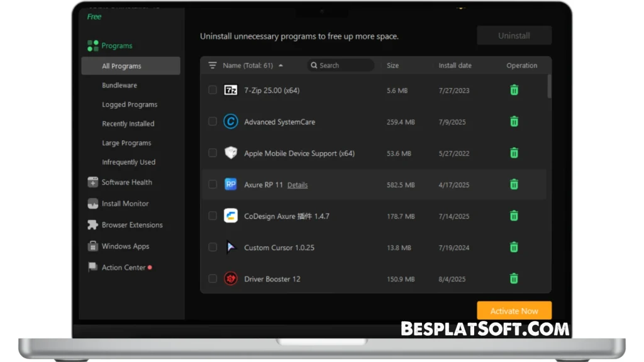The height and width of the screenshot is (362, 644).
Task: Switch to the Recently Installed view
Action: (128, 123)
